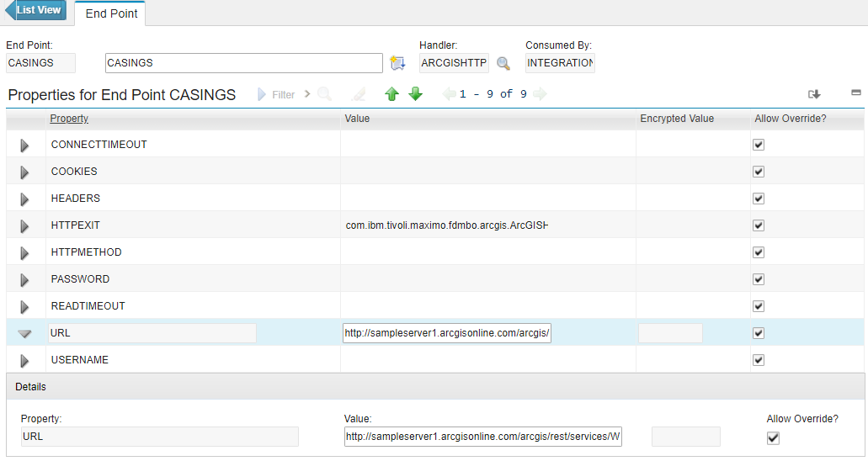Select the COOKIES property text
Screen dimensions: 868x461
pos(74,172)
